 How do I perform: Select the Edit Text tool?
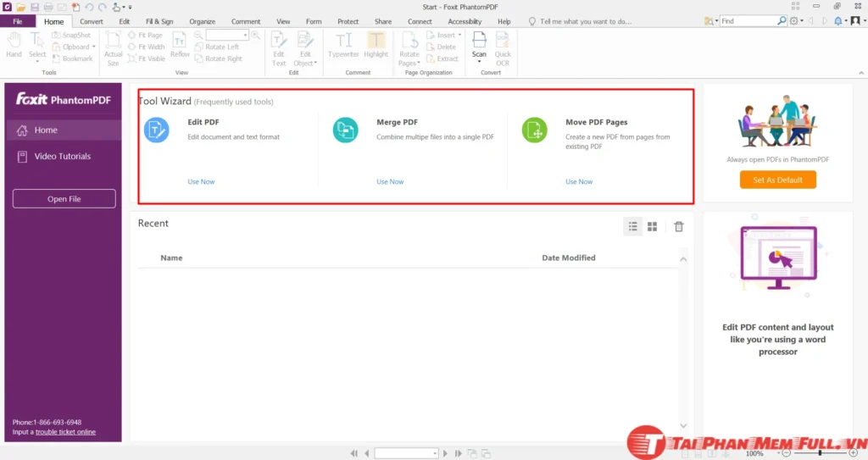[278, 49]
